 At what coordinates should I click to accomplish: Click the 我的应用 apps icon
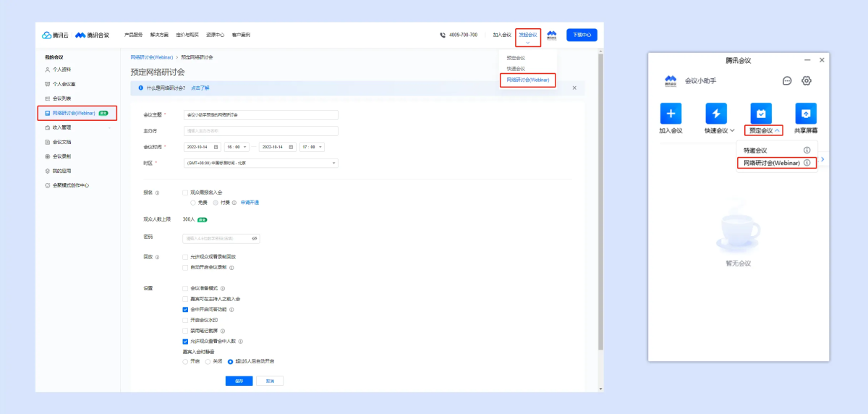point(48,171)
